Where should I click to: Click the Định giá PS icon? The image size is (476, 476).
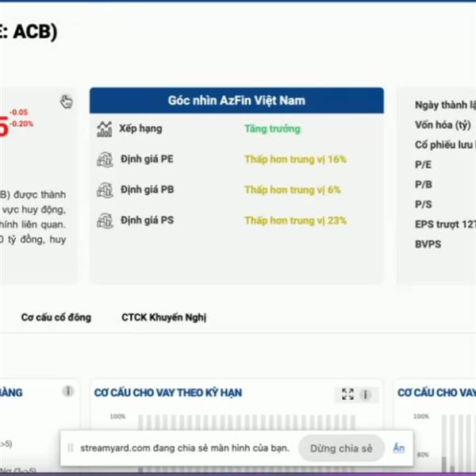point(105,221)
